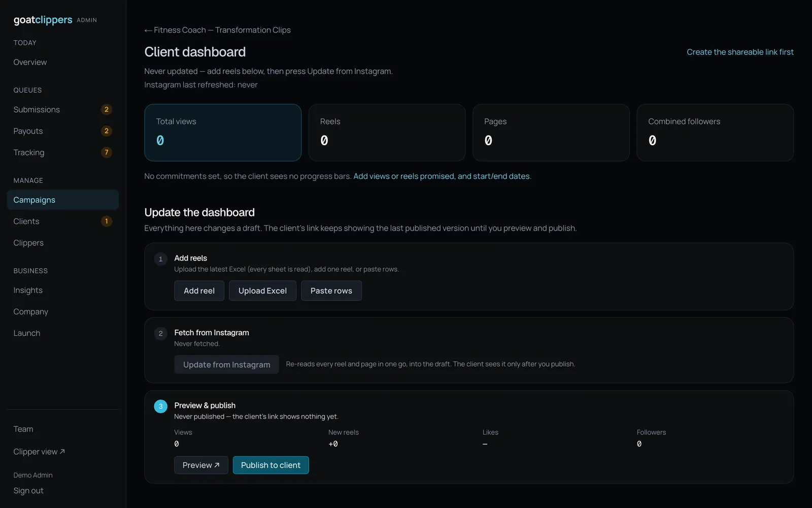Click the goatclippers logo

click(x=43, y=20)
